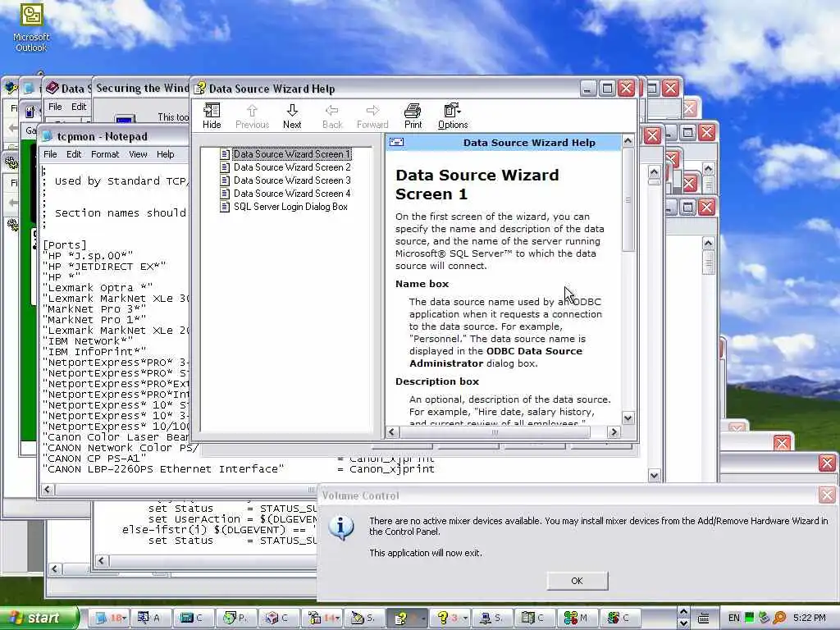Close the Volume Control dialog
This screenshot has width=840, height=630.
(827, 495)
